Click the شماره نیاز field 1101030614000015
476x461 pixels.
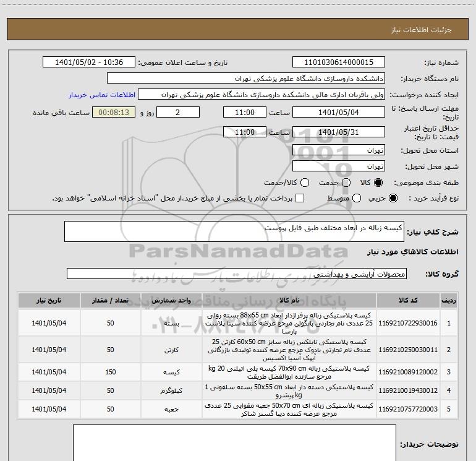click(x=339, y=62)
